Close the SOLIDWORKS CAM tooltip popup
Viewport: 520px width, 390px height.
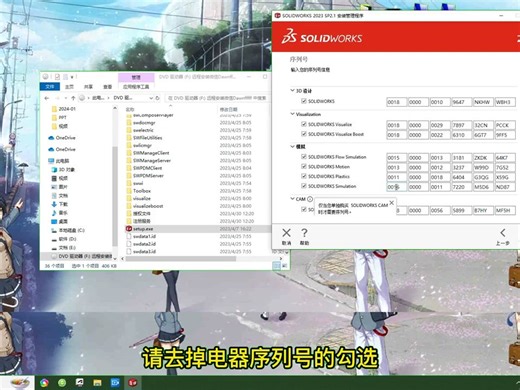pyautogui.click(x=392, y=203)
